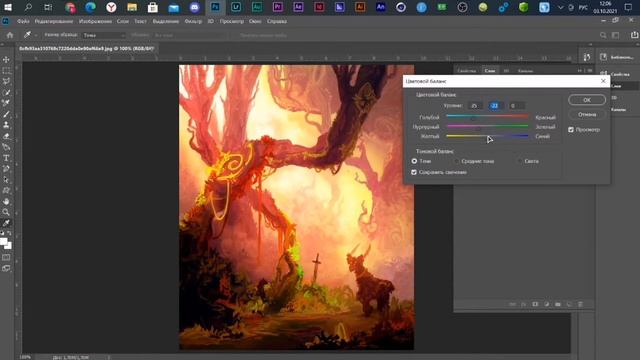Open the Windows notification center

629,7
